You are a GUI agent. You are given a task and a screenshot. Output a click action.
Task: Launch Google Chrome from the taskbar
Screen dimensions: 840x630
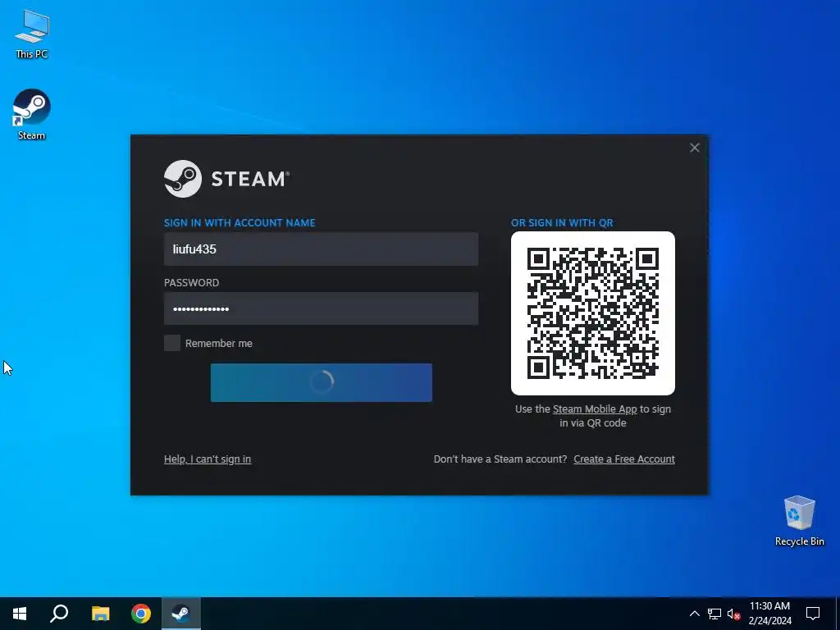[x=141, y=614]
